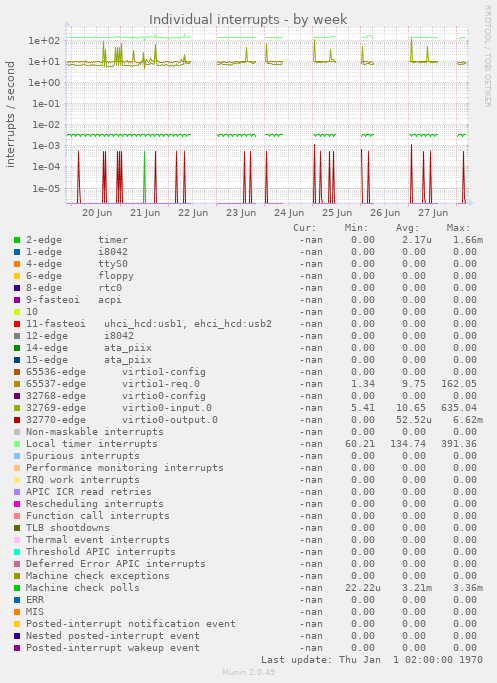Click the 'Avg:' column header
Screen dimensions: 497x683
407,228
